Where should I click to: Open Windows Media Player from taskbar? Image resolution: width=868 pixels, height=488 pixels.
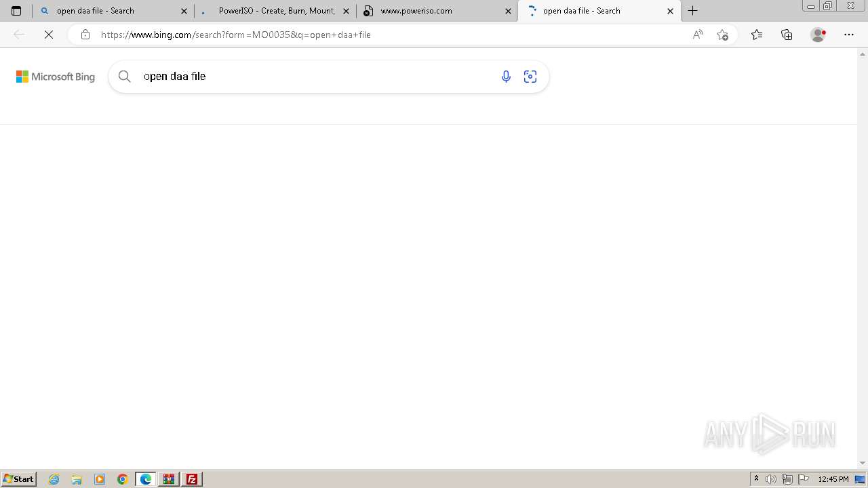point(100,479)
